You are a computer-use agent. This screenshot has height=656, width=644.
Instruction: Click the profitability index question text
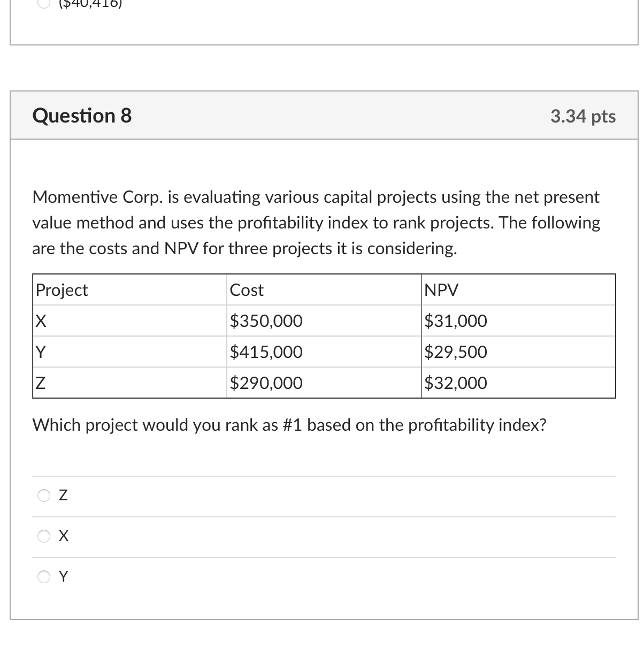click(289, 424)
